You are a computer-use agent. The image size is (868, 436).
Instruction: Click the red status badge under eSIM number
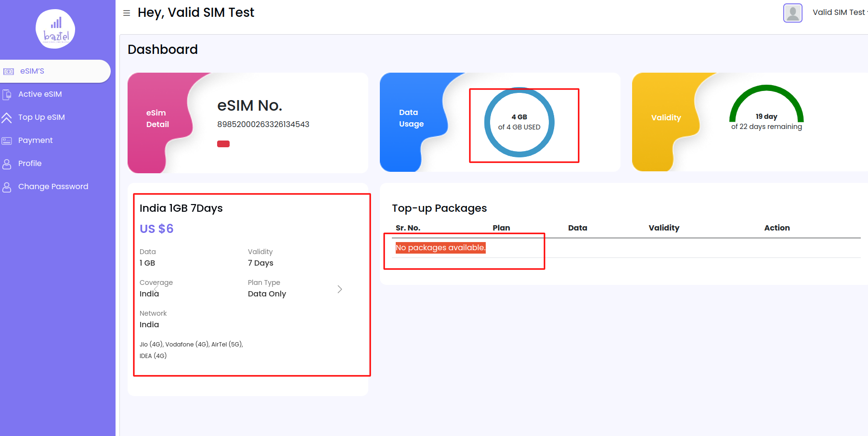pos(223,144)
